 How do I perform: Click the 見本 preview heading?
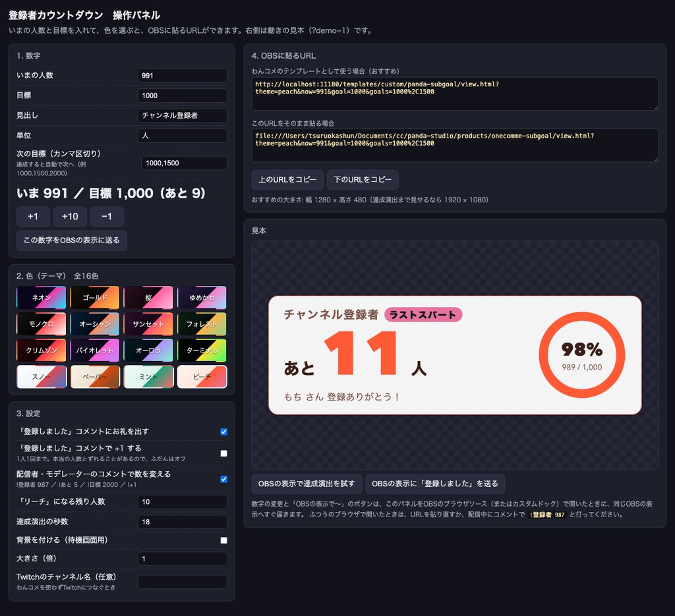(x=258, y=231)
